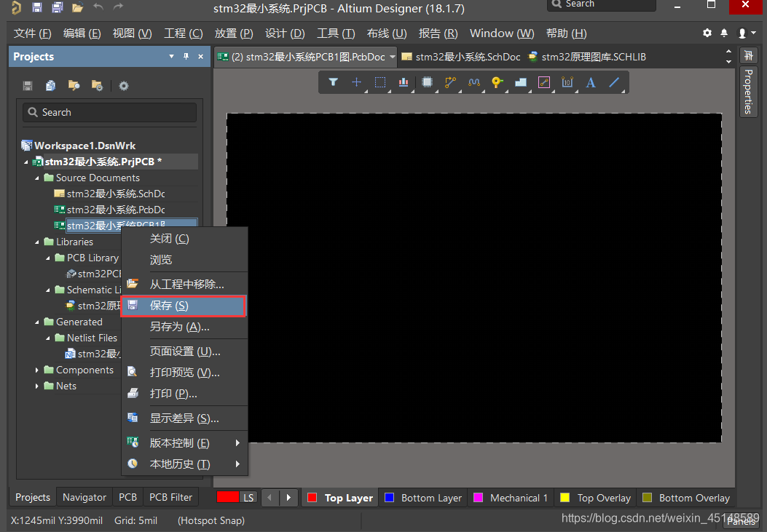
Task: Expand the Components tree node
Action: (38, 370)
